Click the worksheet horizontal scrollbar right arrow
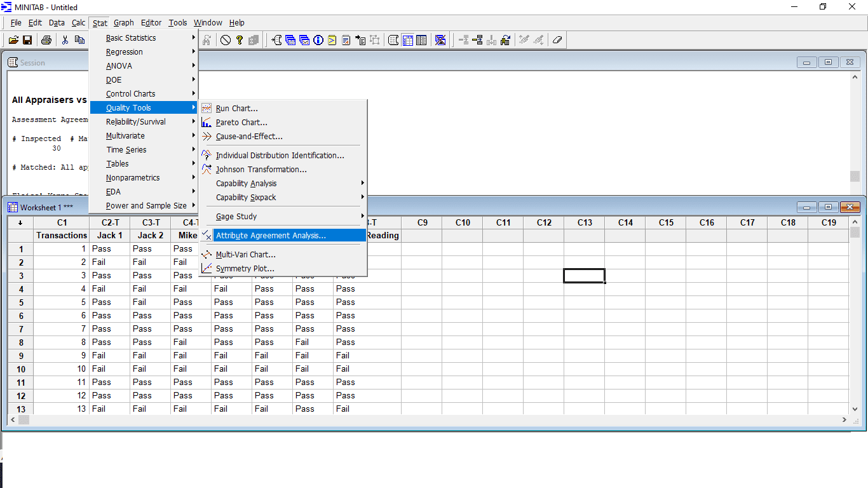The image size is (868, 488). click(844, 420)
